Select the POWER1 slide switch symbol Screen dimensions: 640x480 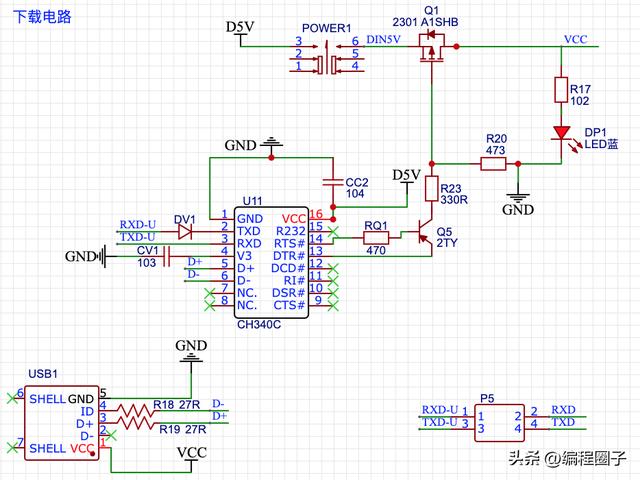(x=327, y=58)
